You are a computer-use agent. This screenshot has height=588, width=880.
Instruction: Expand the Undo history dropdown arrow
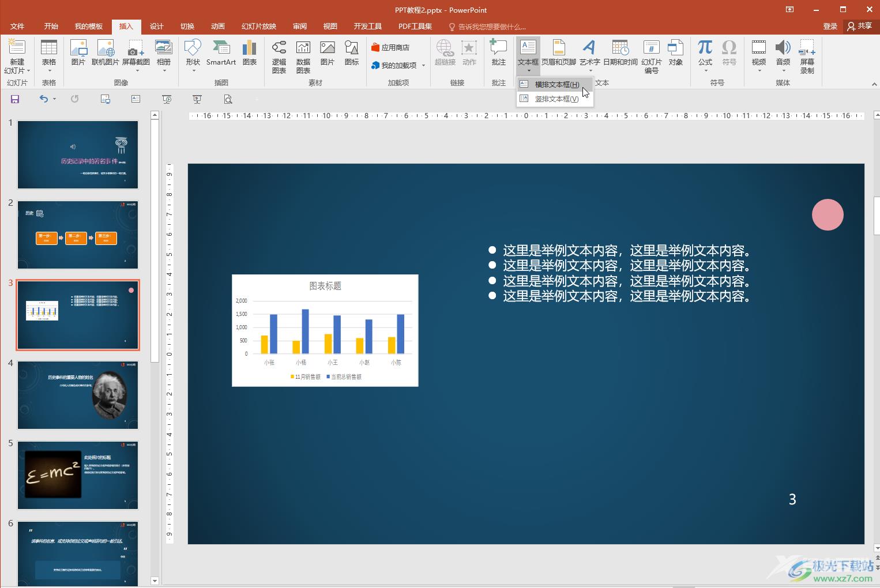pos(55,99)
